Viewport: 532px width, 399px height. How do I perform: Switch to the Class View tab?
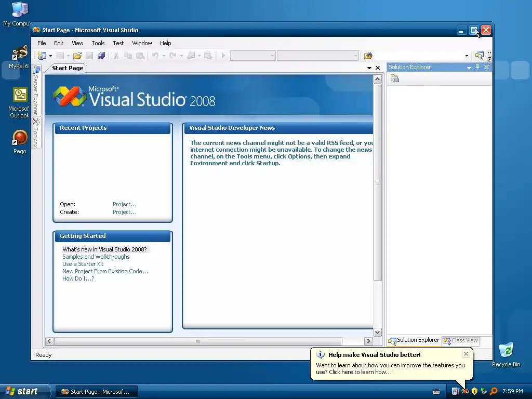(x=461, y=340)
